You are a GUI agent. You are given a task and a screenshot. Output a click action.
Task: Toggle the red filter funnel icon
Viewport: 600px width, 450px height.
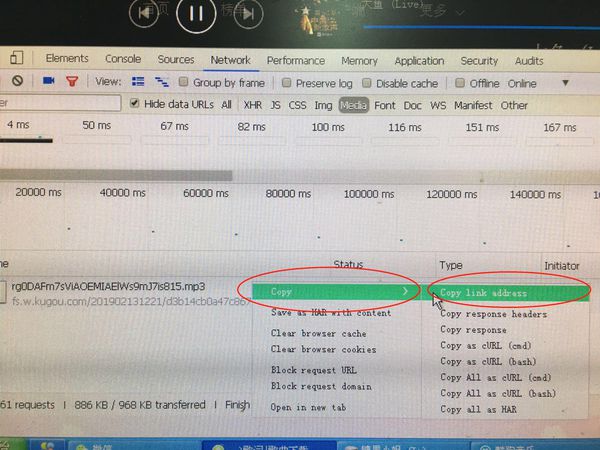click(72, 81)
